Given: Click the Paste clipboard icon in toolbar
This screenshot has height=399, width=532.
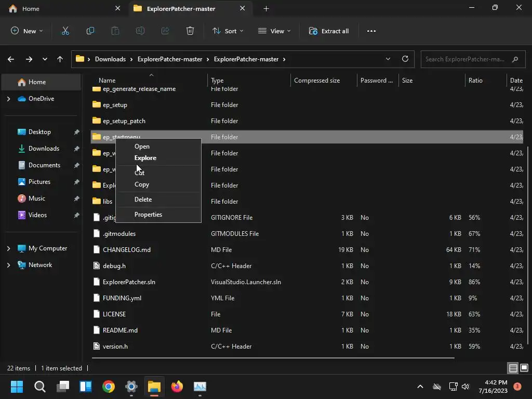Looking at the screenshot, I should 115,31.
